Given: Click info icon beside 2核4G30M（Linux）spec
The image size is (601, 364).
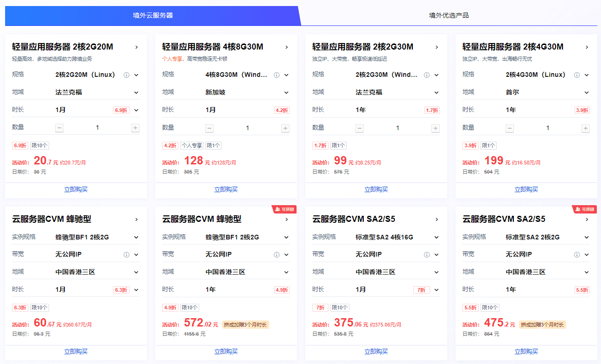Looking at the screenshot, I should pyautogui.click(x=577, y=75).
